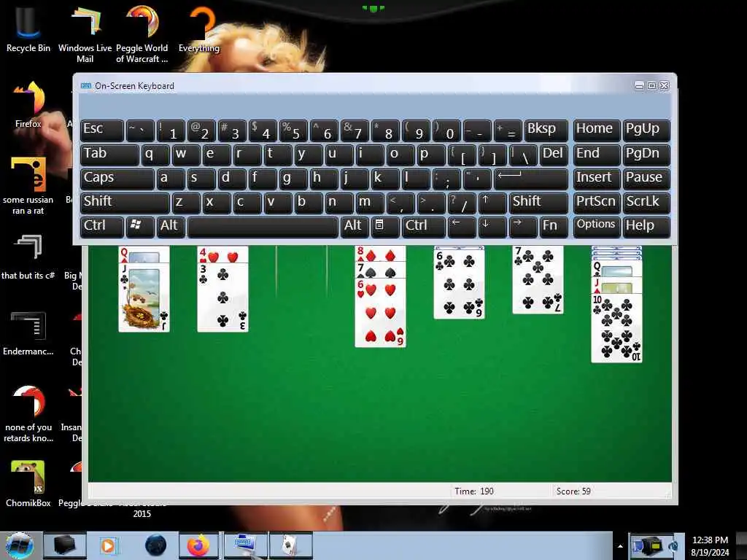This screenshot has width=747, height=560.
Task: Toggle the right Ctrl key
Action: pyautogui.click(x=424, y=226)
